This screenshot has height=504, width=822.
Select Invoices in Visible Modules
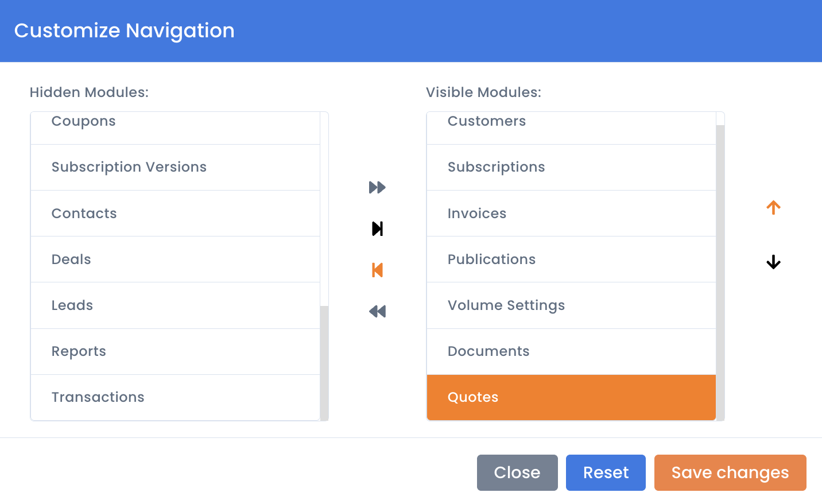tap(571, 214)
